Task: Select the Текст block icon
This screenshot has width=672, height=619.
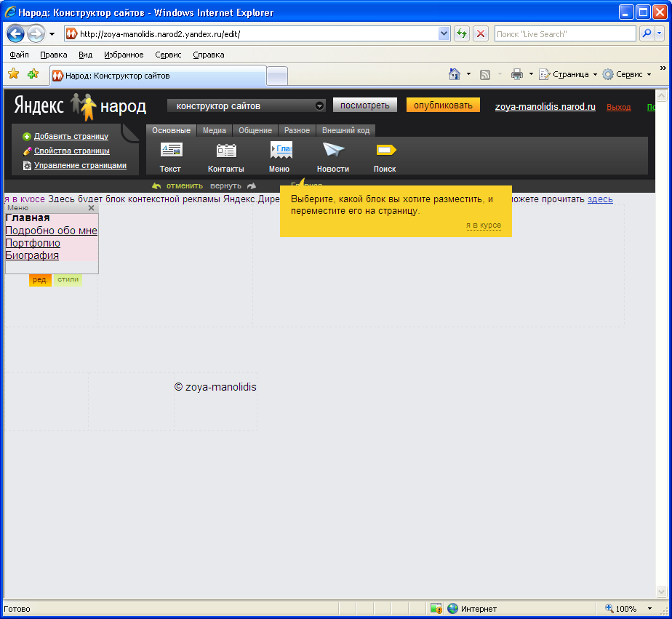Action: 172,150
